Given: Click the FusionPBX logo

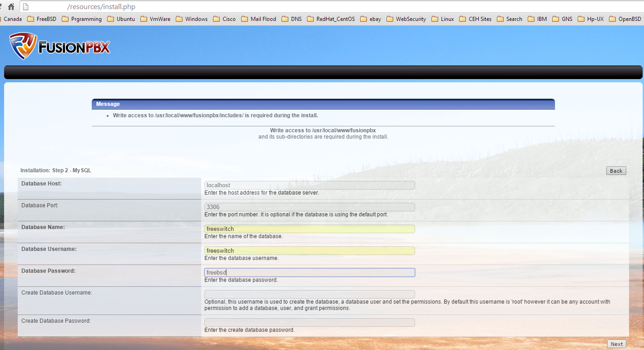Looking at the screenshot, I should (59, 45).
